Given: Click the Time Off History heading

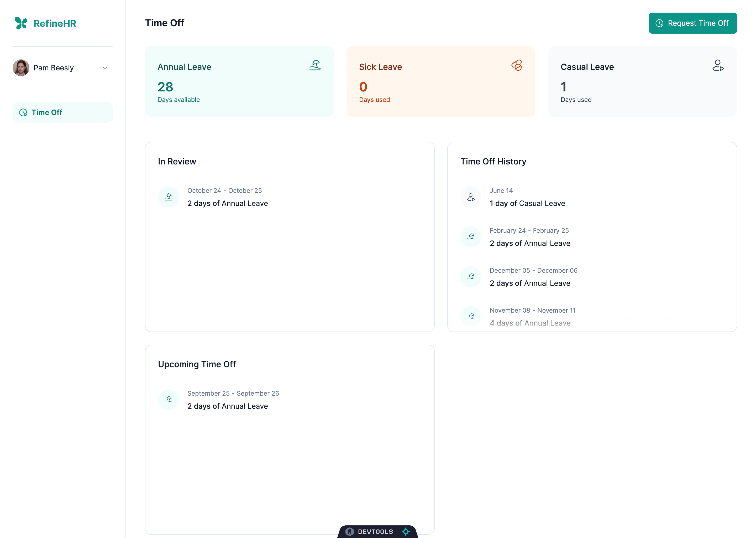Looking at the screenshot, I should (493, 161).
